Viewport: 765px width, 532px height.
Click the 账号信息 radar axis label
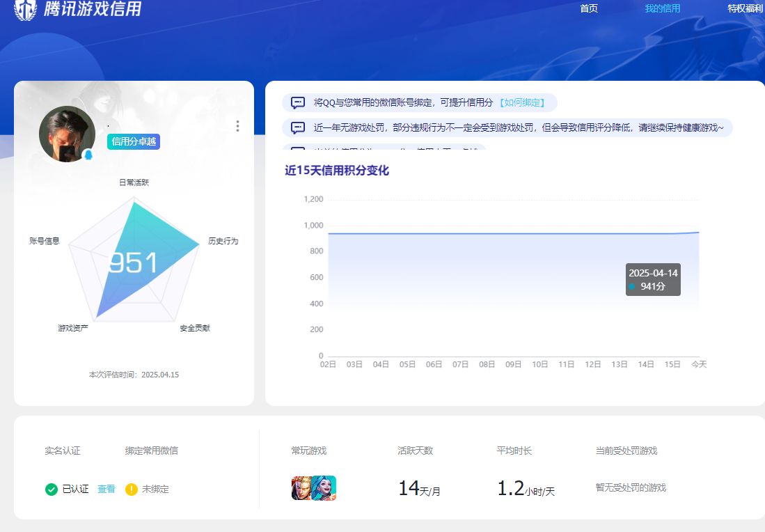[x=45, y=241]
